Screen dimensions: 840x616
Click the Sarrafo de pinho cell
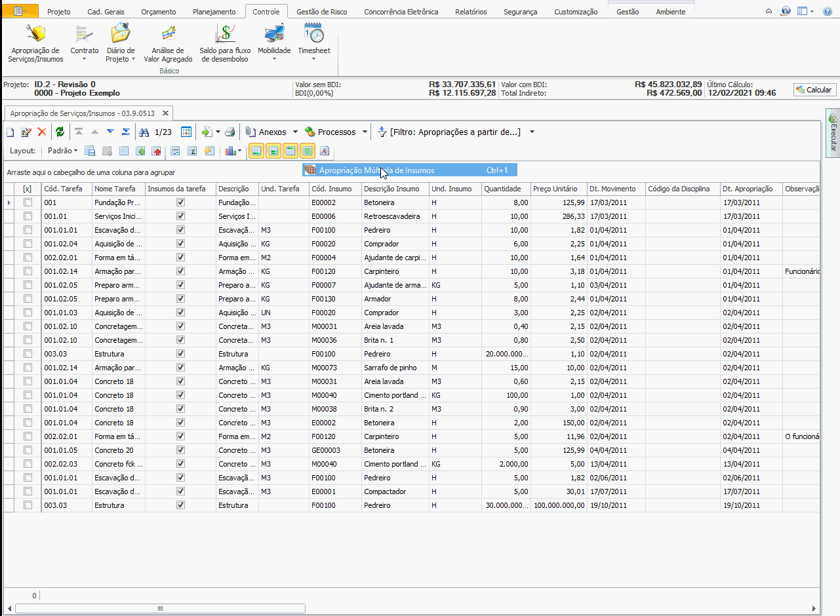tap(395, 368)
